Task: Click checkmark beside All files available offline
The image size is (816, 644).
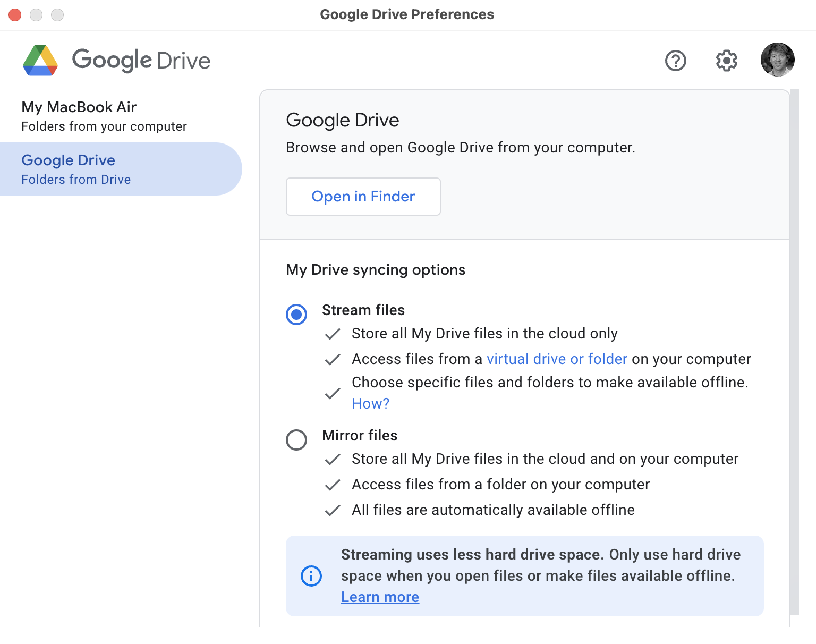Action: tap(333, 510)
